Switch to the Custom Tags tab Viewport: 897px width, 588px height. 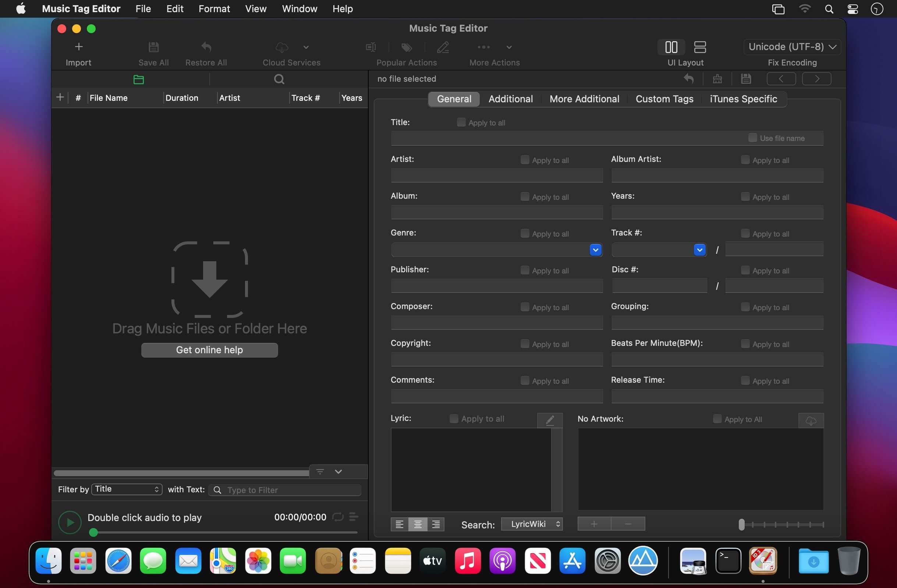(x=664, y=99)
